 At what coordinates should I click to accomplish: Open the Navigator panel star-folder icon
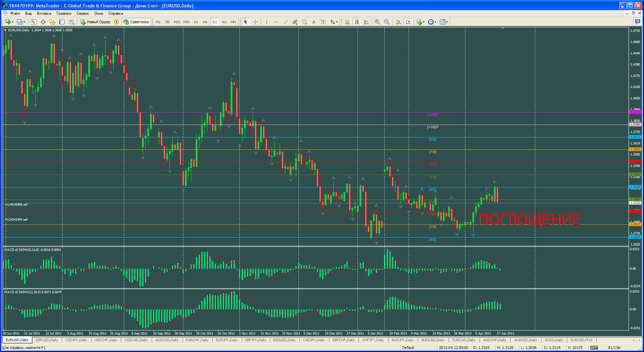tap(52, 22)
